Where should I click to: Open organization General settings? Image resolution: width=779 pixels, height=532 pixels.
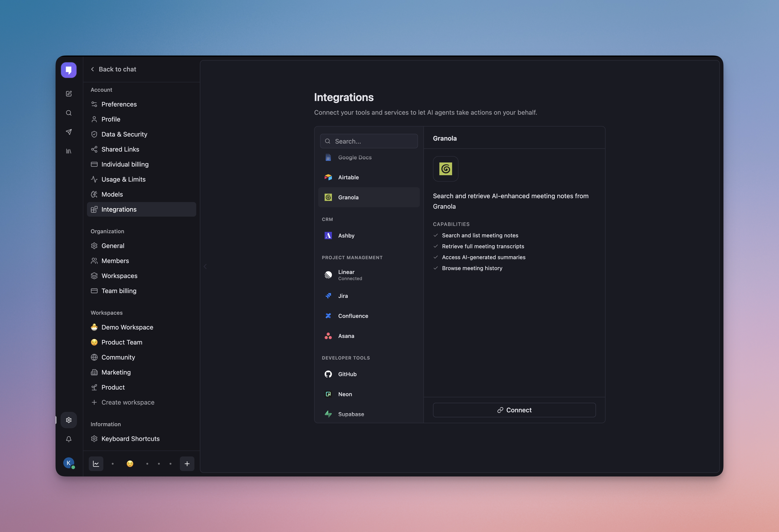tap(141, 246)
